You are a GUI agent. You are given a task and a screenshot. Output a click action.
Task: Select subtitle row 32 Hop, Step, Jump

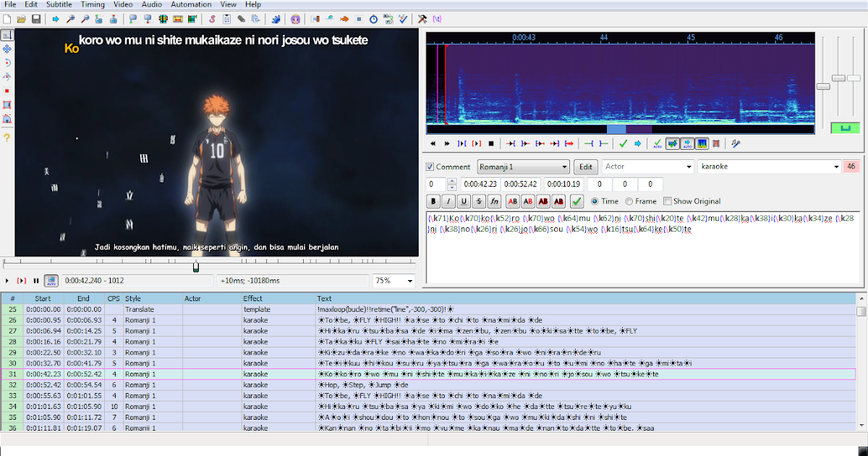click(428, 385)
